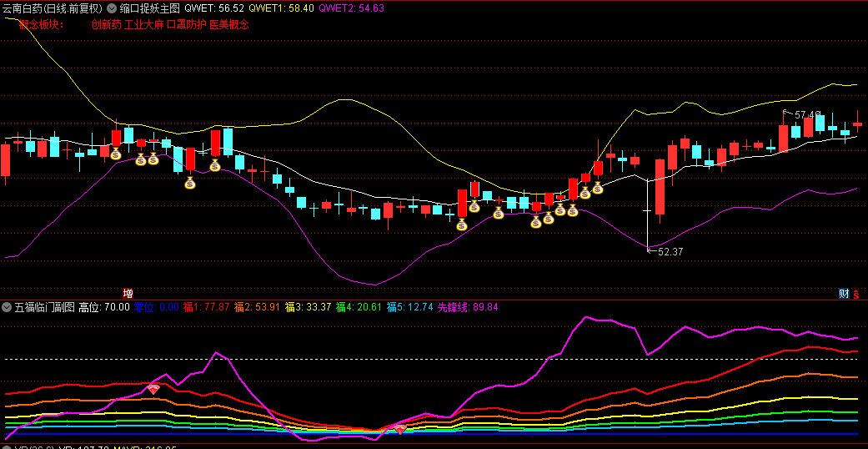The width and height of the screenshot is (868, 449).
Task: Collapse the 五福临门副图 indicator arrow button
Action: 7,306
